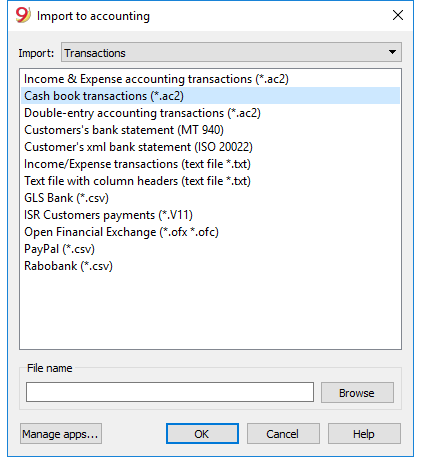Select Rabobank (*.csv) import format

210,266
